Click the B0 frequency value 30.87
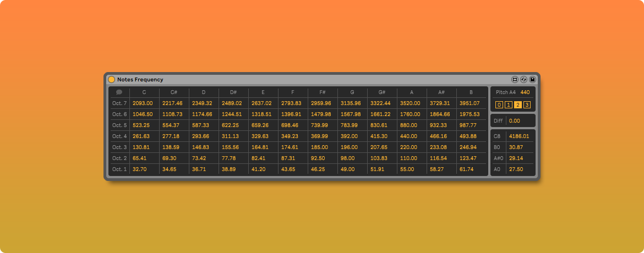 (x=516, y=147)
